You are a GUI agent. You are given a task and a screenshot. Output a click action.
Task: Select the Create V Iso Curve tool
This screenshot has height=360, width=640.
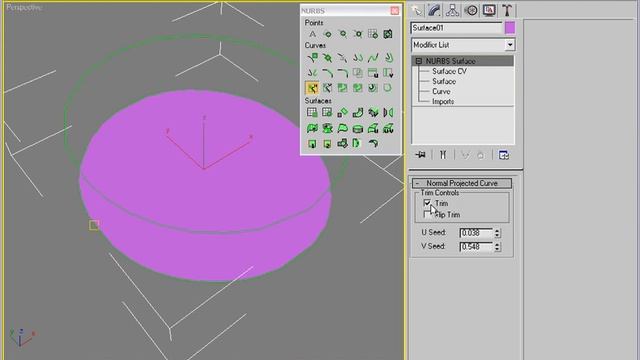[388, 73]
